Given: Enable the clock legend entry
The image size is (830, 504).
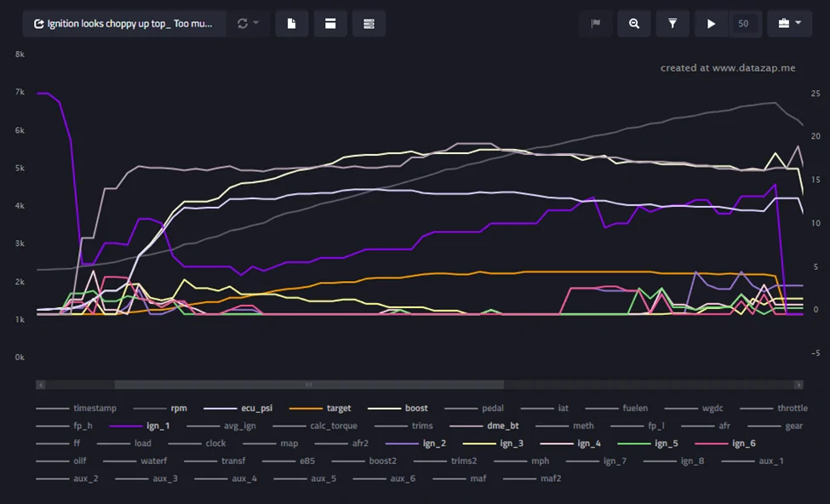Looking at the screenshot, I should point(197,443).
